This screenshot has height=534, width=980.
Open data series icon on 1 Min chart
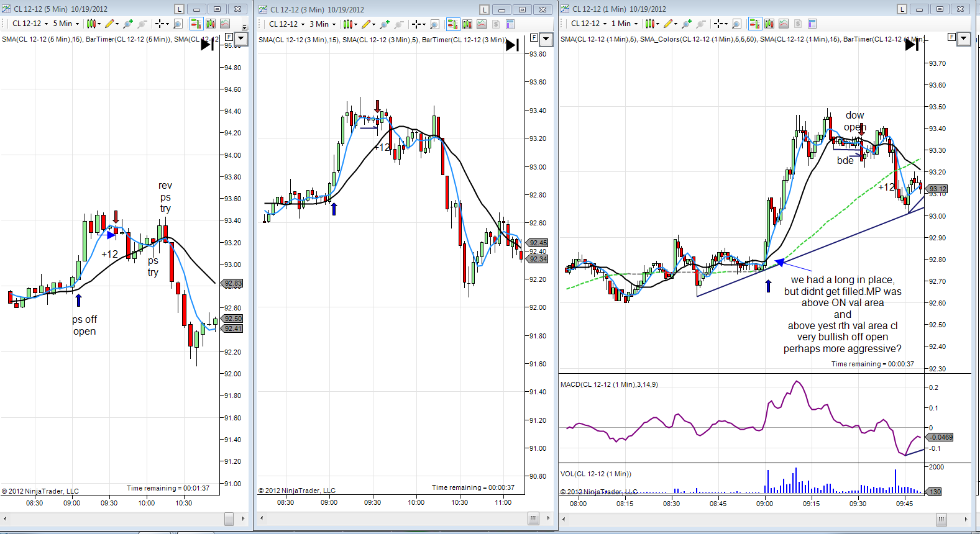(769, 24)
